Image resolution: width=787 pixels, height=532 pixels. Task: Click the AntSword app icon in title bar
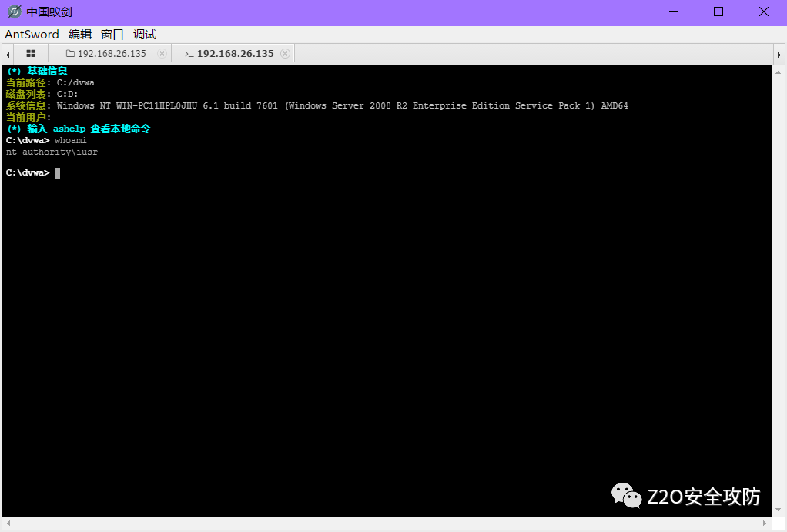click(x=15, y=12)
